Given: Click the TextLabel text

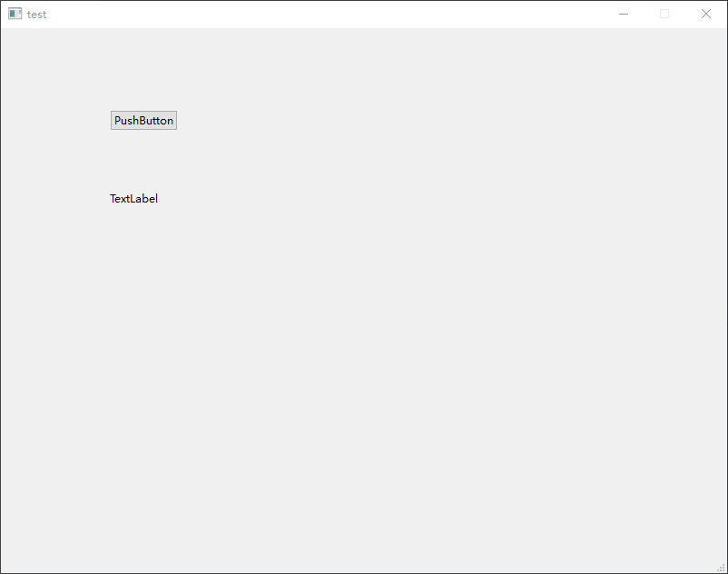Looking at the screenshot, I should tap(133, 199).
